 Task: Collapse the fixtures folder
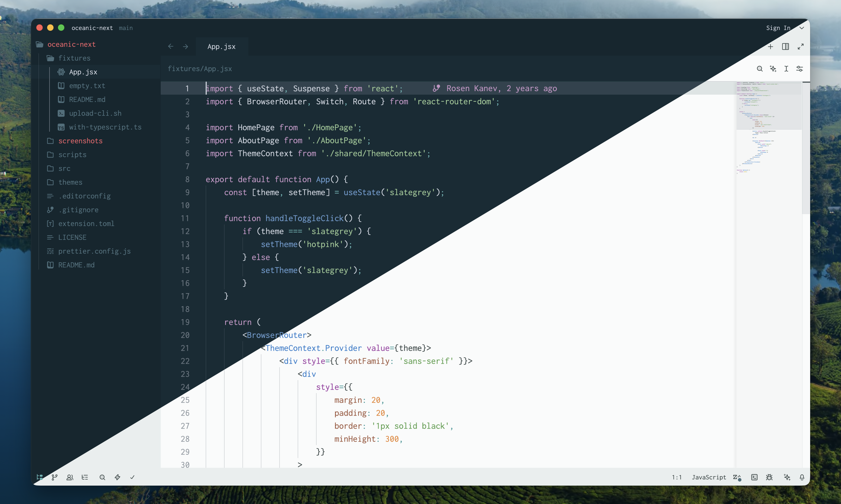click(x=96, y=58)
